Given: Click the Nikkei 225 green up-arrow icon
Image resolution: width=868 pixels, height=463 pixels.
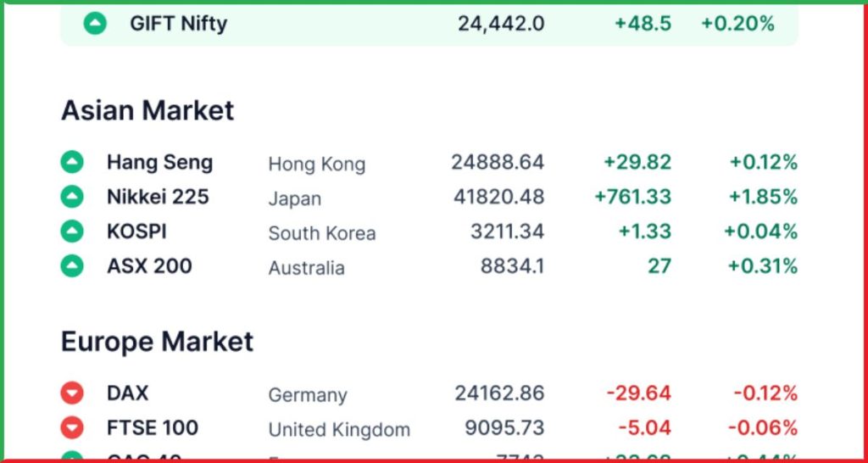Looking at the screenshot, I should point(72,197).
